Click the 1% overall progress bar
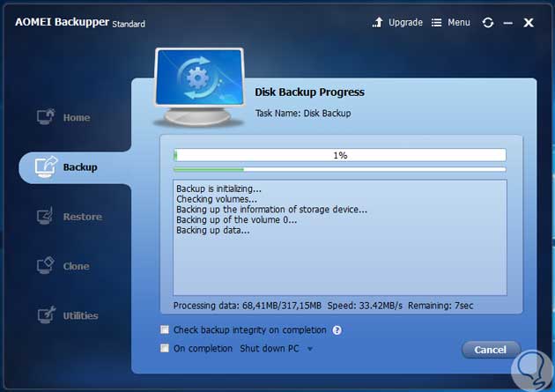Image resolution: width=555 pixels, height=392 pixels. [340, 155]
